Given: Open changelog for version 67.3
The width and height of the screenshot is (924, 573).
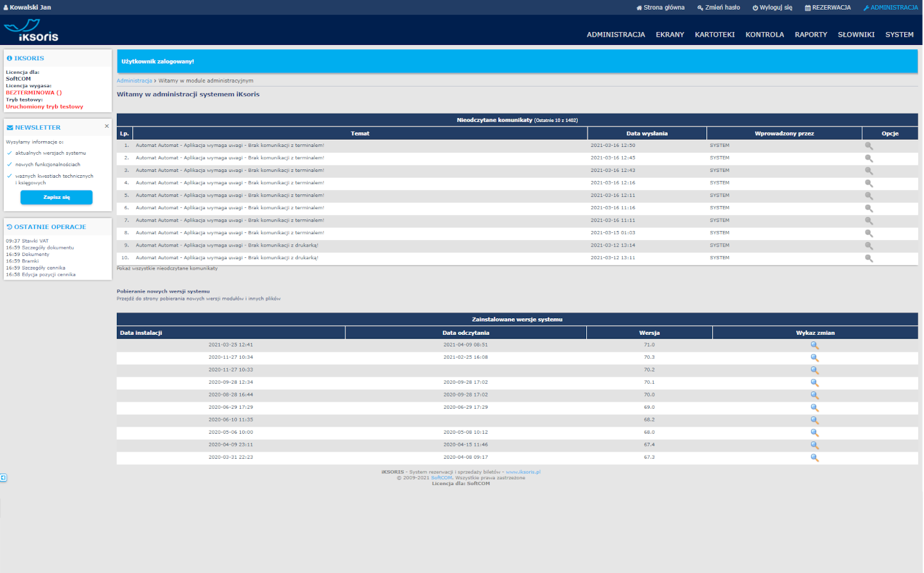Looking at the screenshot, I should click(x=814, y=458).
